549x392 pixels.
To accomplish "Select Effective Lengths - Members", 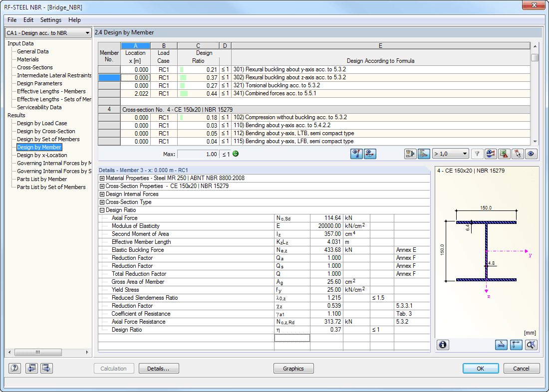I will pos(51,91).
